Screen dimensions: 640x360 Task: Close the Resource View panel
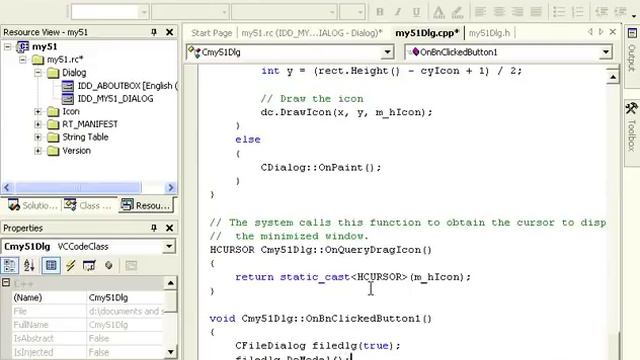tap(169, 32)
